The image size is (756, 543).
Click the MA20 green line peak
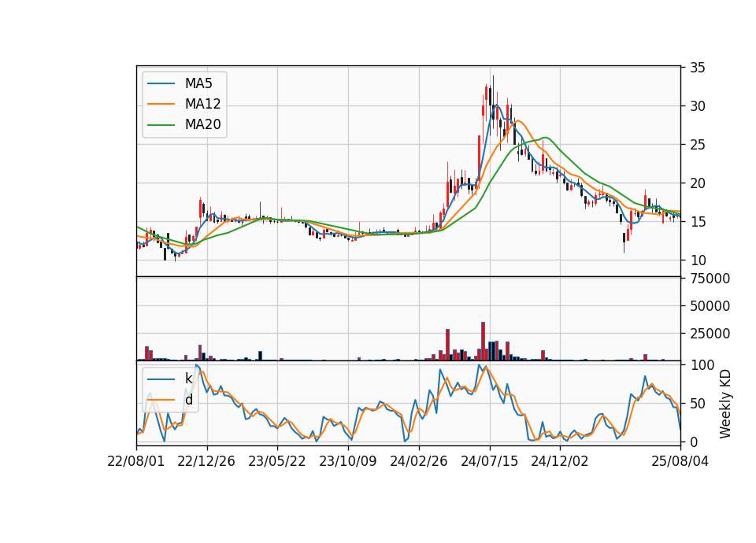click(x=545, y=138)
